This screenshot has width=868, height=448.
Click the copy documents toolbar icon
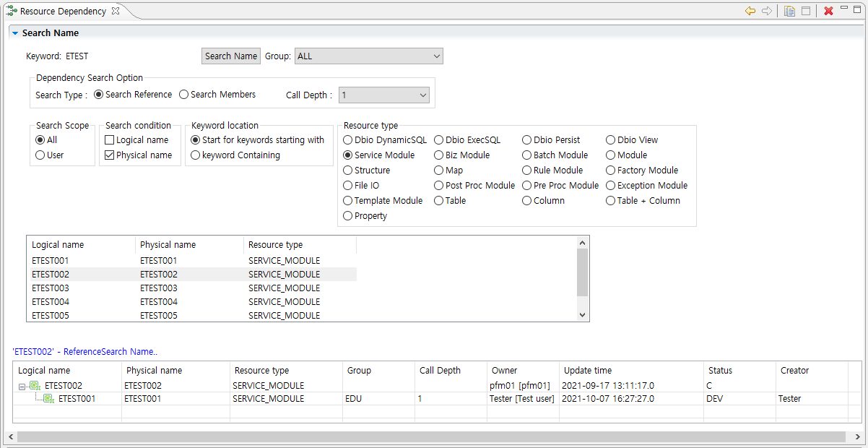coord(790,11)
